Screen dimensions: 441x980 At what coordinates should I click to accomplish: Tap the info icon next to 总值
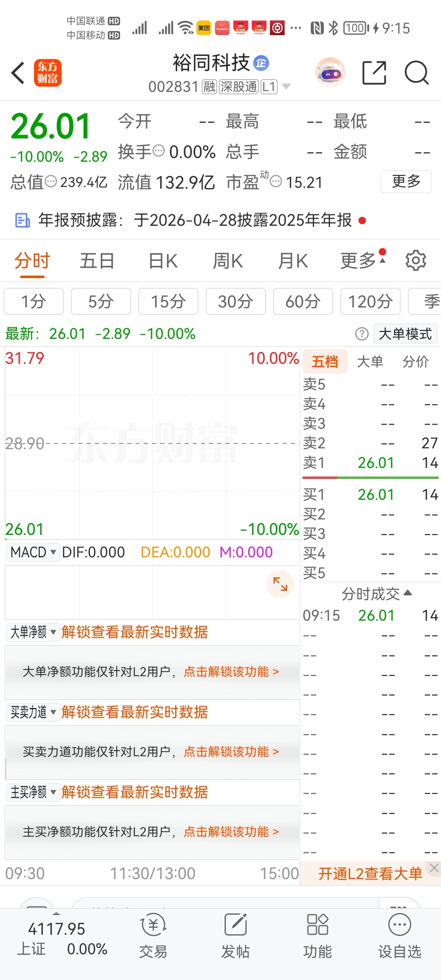(51, 181)
